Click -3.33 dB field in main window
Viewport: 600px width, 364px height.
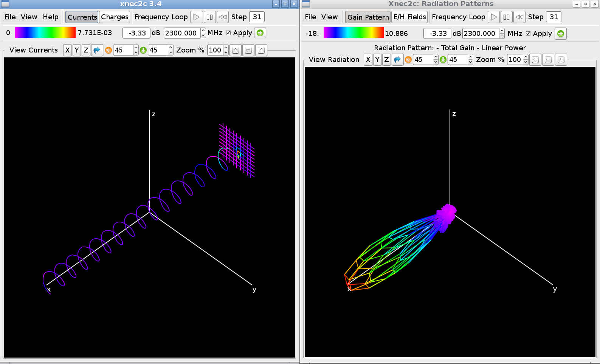tap(136, 33)
